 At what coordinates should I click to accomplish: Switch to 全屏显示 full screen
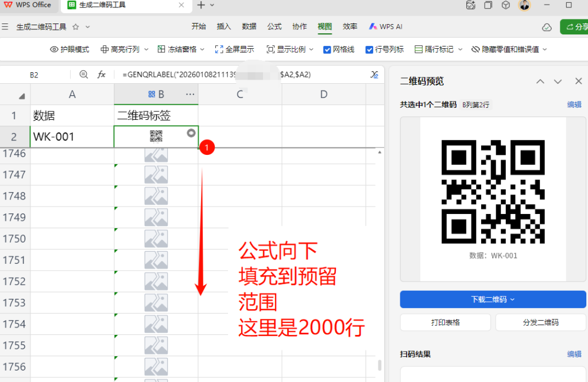(234, 49)
